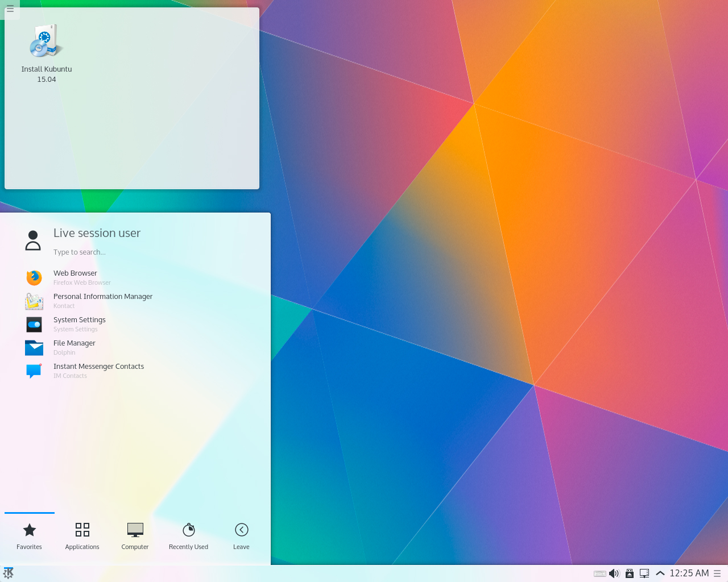Viewport: 728px width, 582px height.
Task: Click the Live session user avatar icon
Action: tap(33, 240)
